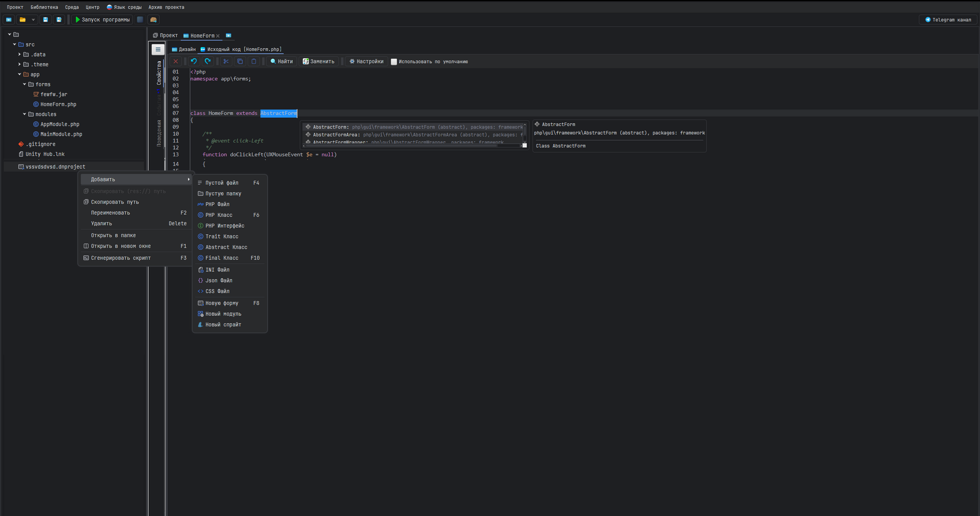The image size is (980, 516).
Task: Collapse the project root folder
Action: click(x=9, y=34)
